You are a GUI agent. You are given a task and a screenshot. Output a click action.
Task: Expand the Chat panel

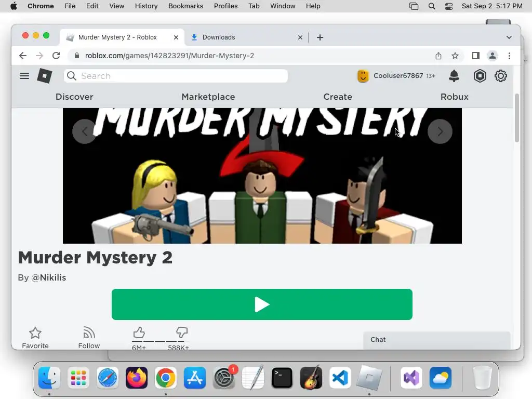(x=436, y=340)
